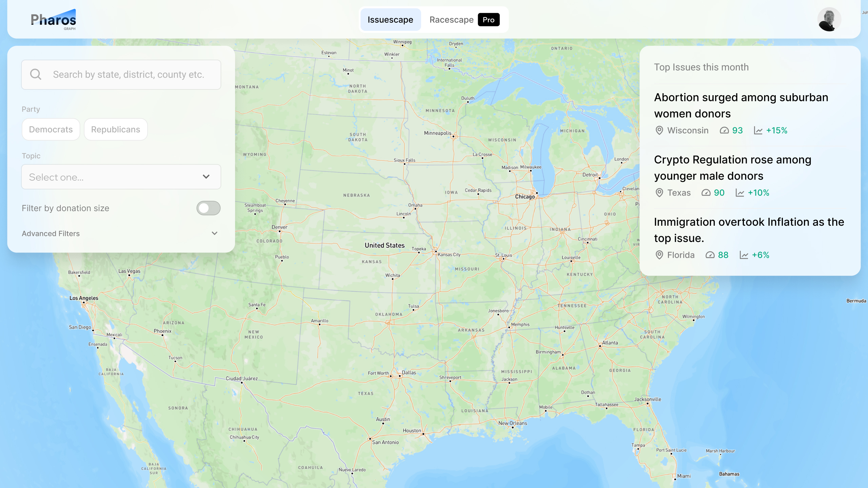Click the trend chart icon beside +15%
Image resolution: width=868 pixels, height=488 pixels.
pos(758,130)
